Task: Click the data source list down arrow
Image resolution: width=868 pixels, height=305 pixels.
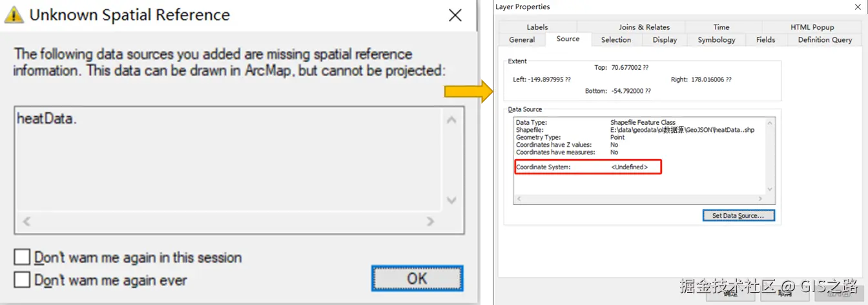Action: (451, 200)
